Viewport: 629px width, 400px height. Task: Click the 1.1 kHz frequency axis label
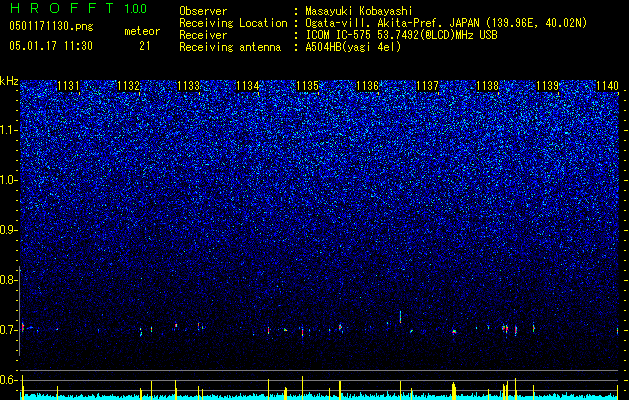pos(9,130)
